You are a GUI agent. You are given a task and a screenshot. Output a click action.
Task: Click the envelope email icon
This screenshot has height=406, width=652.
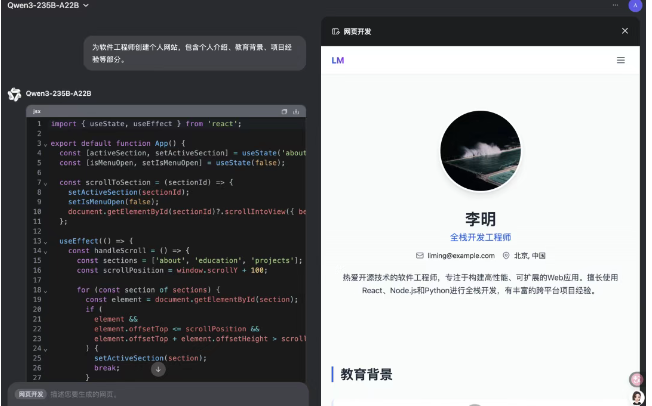click(420, 255)
